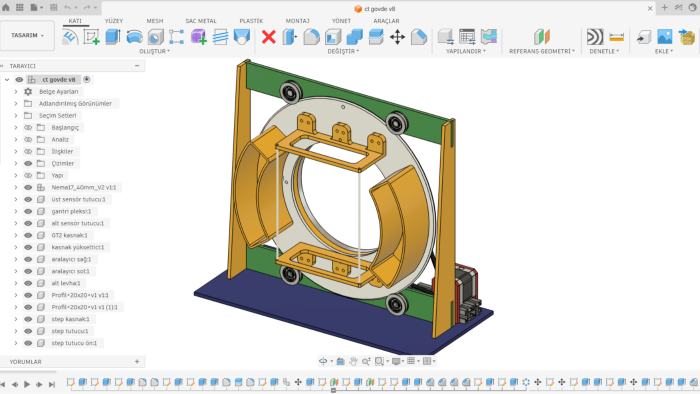Expand the Belge Ayarları node
The image size is (700, 394).
tap(16, 91)
